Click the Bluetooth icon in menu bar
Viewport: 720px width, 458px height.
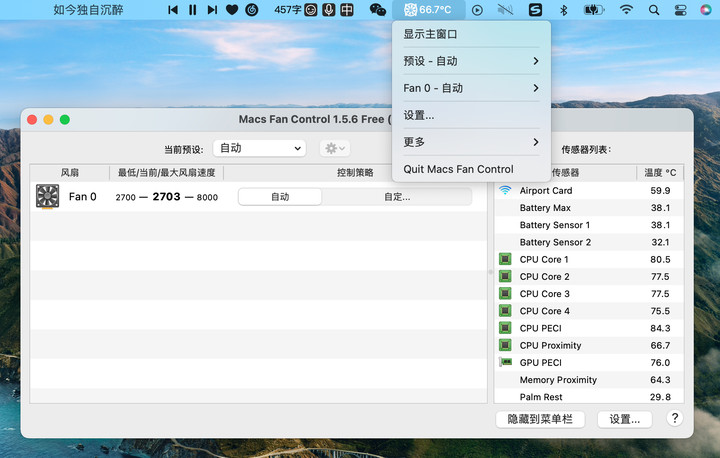pos(563,10)
